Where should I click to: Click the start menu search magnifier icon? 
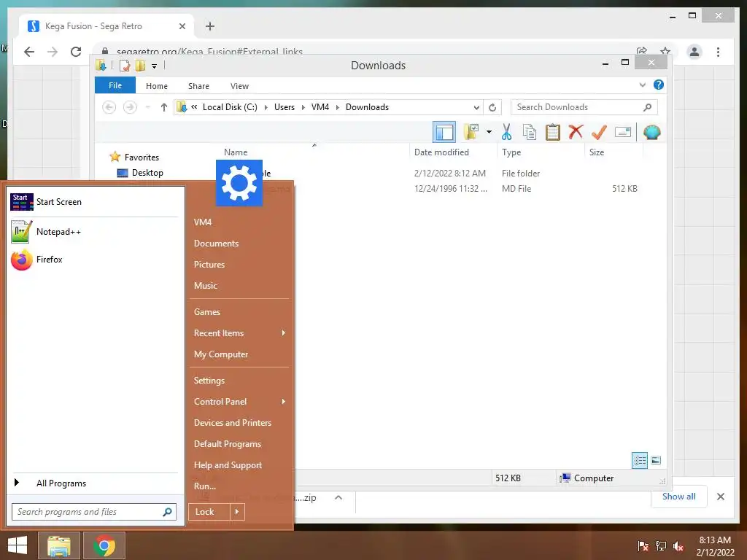point(167,512)
